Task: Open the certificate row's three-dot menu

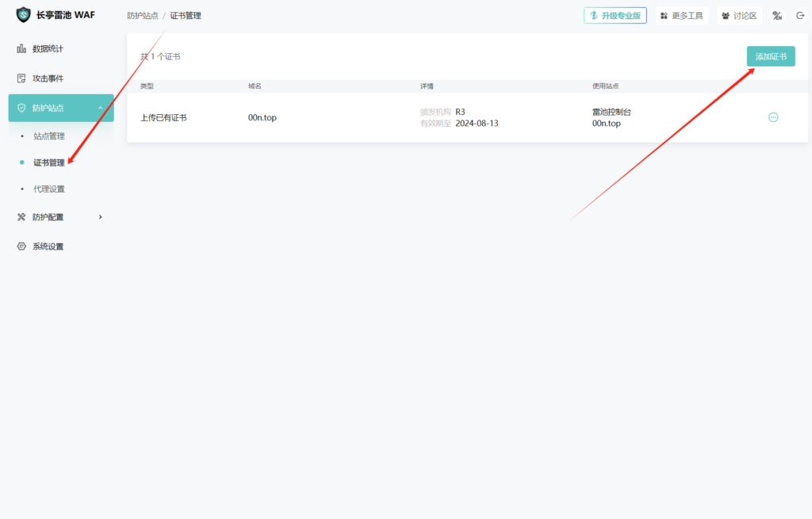Action: coord(773,117)
